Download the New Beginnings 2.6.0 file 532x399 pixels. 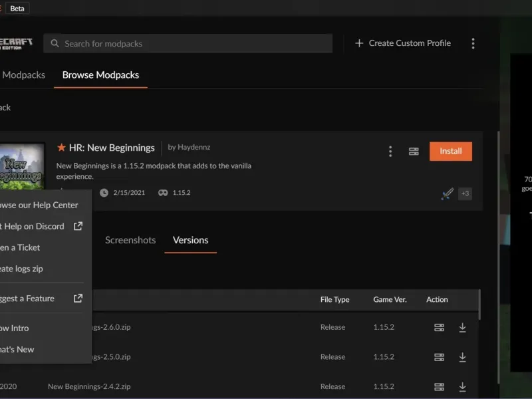point(462,327)
